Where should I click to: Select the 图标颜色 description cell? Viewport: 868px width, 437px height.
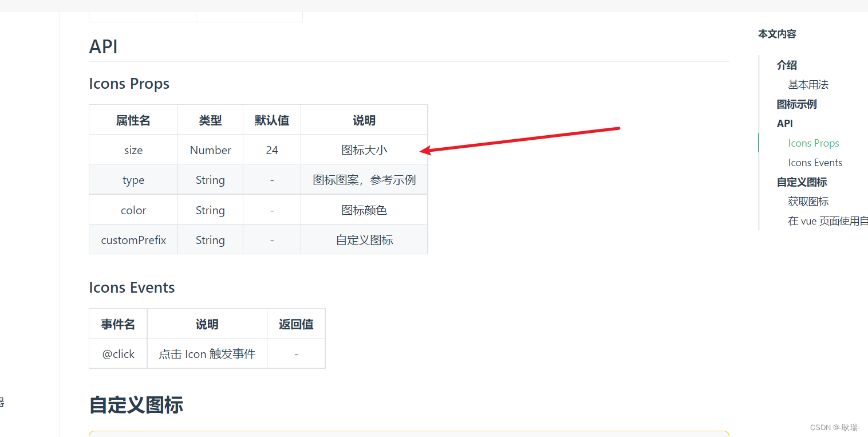click(364, 210)
